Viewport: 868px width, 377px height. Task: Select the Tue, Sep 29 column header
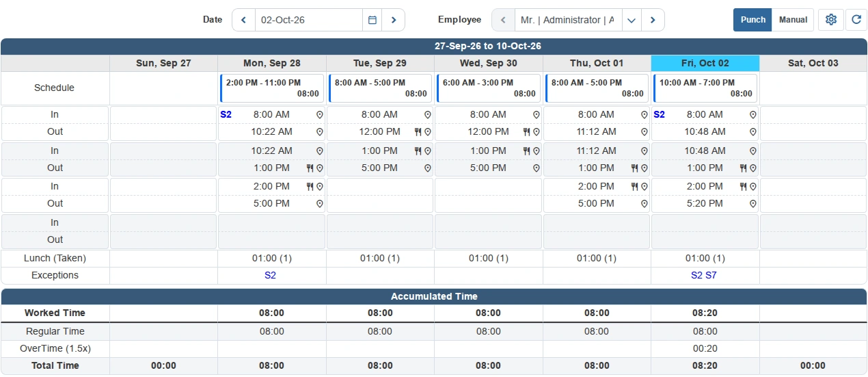pyautogui.click(x=380, y=63)
